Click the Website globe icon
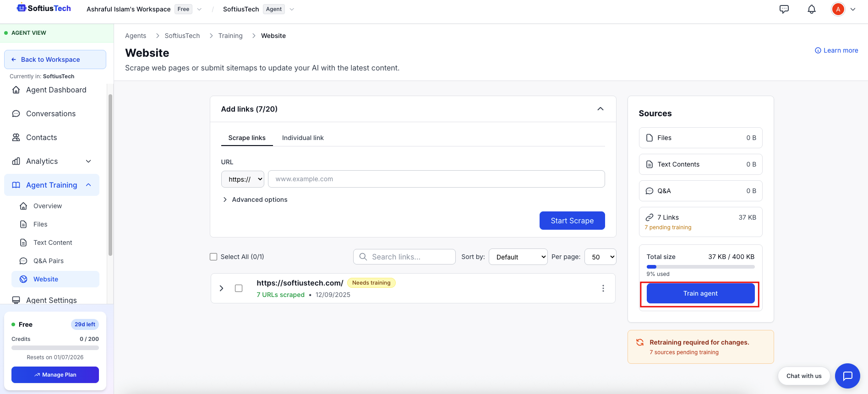The height and width of the screenshot is (394, 868). pos(23,279)
